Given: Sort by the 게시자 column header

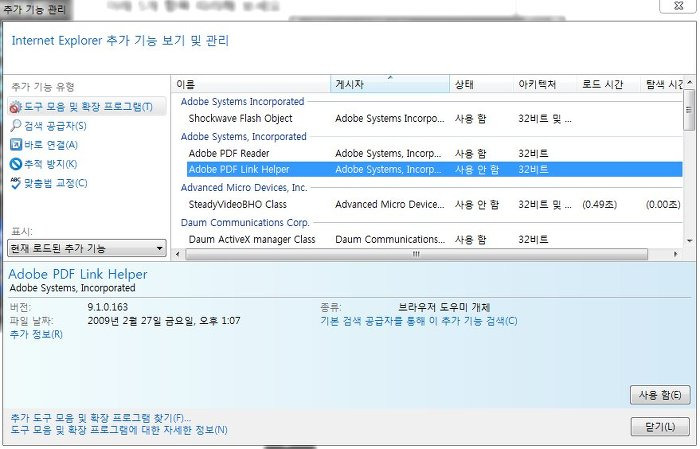Looking at the screenshot, I should pyautogui.click(x=390, y=84).
